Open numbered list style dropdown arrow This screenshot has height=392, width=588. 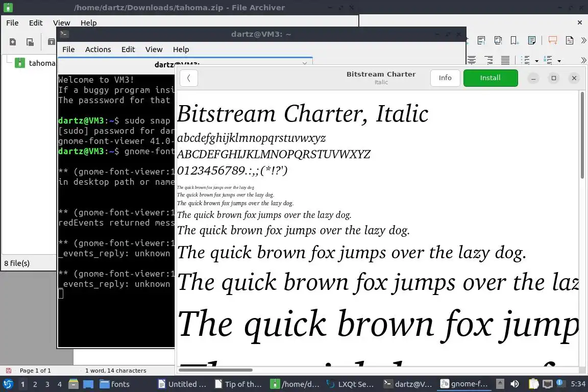[559, 61]
